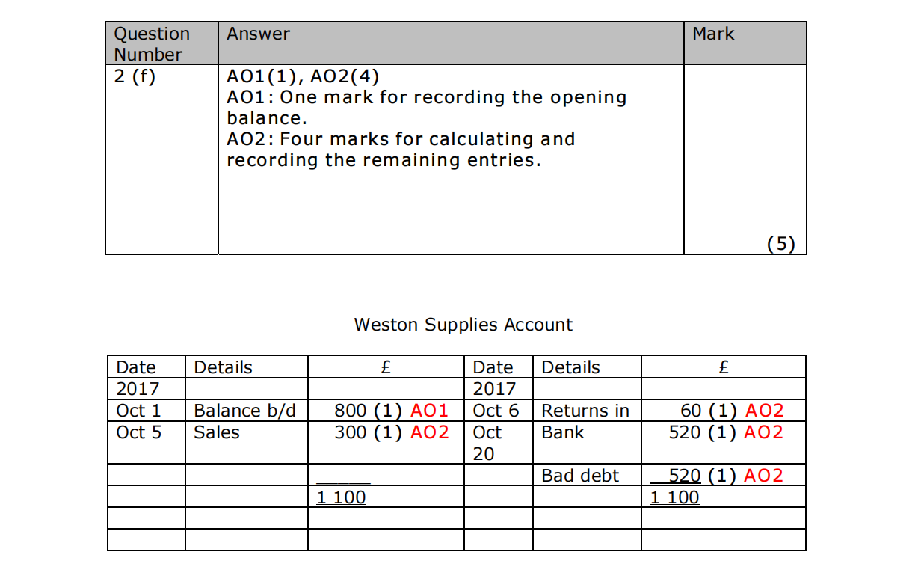The image size is (924, 564).
Task: Click the "60 (1) AO2" amount cell
Action: tap(731, 411)
